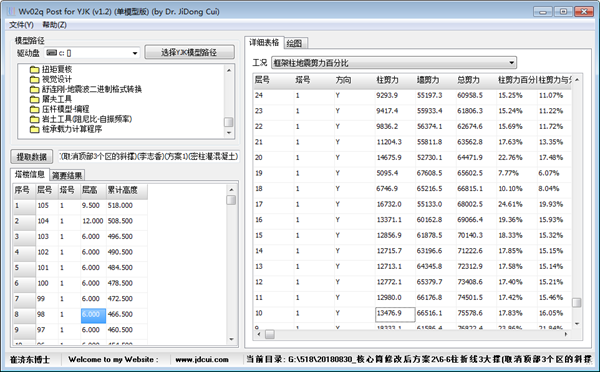Screen dimensions: 600x372
Task: Click the 桩承载力计算程序 folder icon
Action: coord(35,129)
